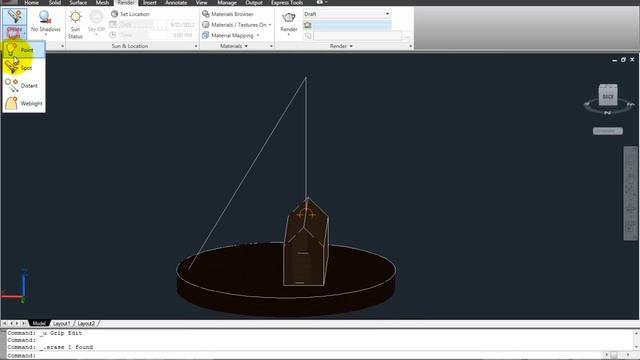Image resolution: width=640 pixels, height=360 pixels.
Task: Open the Solid ribbon tab
Action: pos(55,2)
